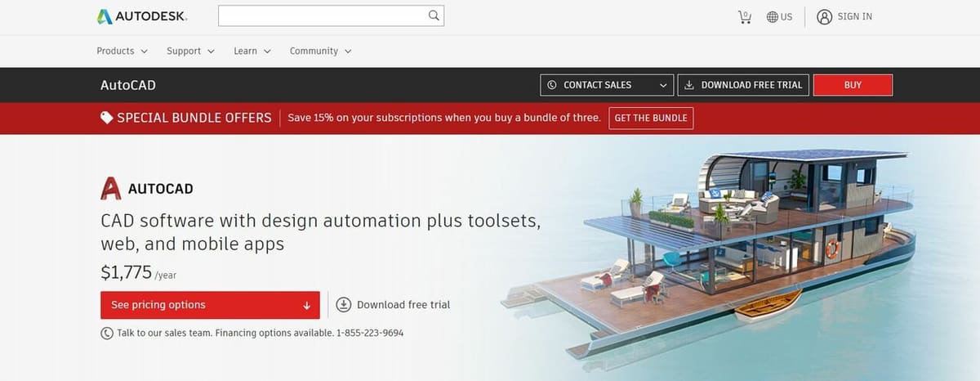Click the sign-in user avatar icon
This screenshot has height=381, width=980.
(x=825, y=16)
